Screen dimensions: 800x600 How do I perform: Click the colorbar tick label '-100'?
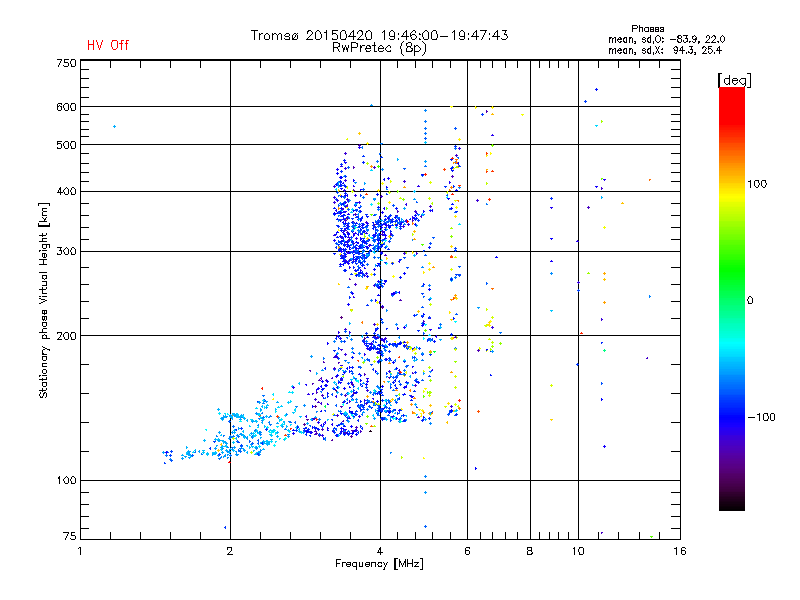click(761, 417)
